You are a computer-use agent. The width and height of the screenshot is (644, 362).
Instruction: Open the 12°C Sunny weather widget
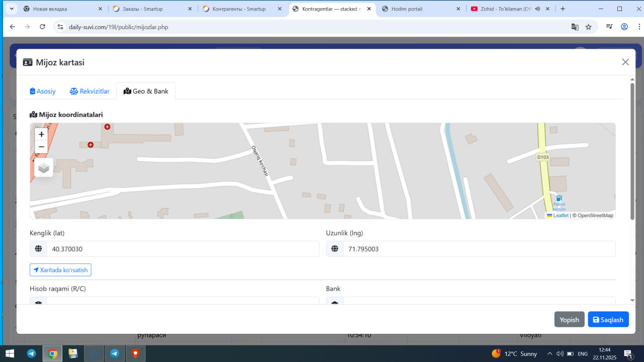[x=514, y=353]
